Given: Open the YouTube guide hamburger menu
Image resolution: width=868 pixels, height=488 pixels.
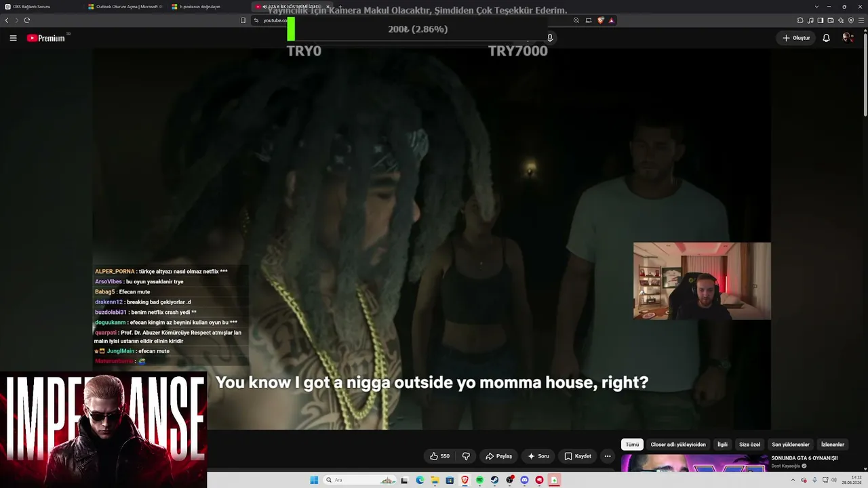Looking at the screenshot, I should pos(13,38).
